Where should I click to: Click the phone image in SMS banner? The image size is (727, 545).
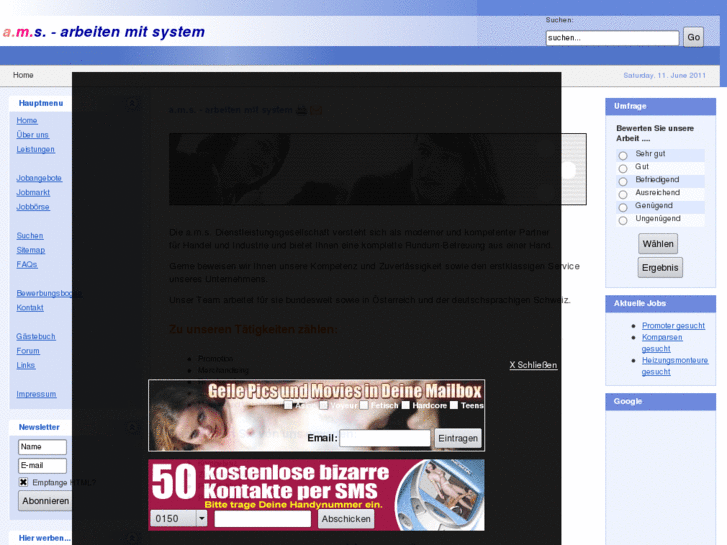pos(440,494)
